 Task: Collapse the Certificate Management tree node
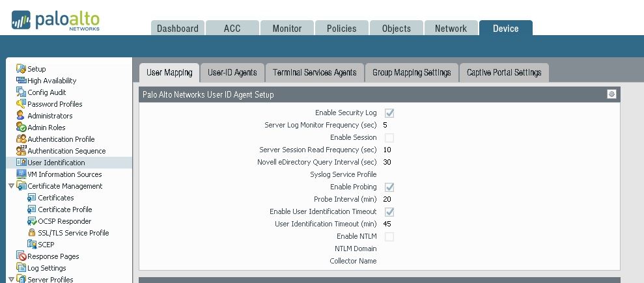tap(11, 186)
